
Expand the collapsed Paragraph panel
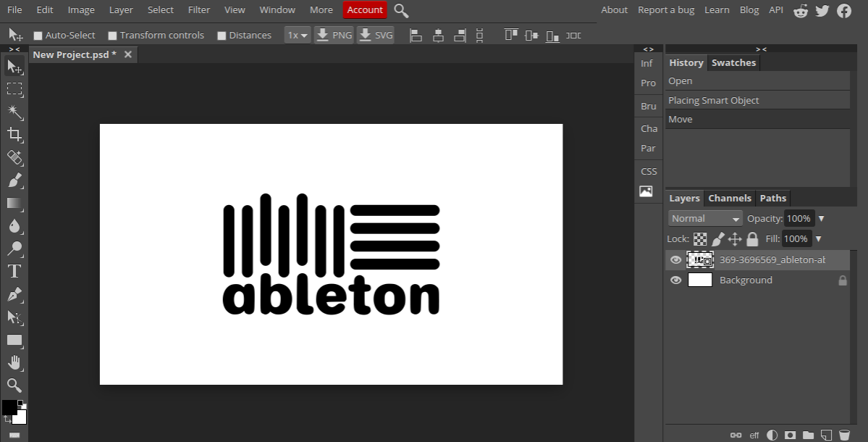point(648,149)
